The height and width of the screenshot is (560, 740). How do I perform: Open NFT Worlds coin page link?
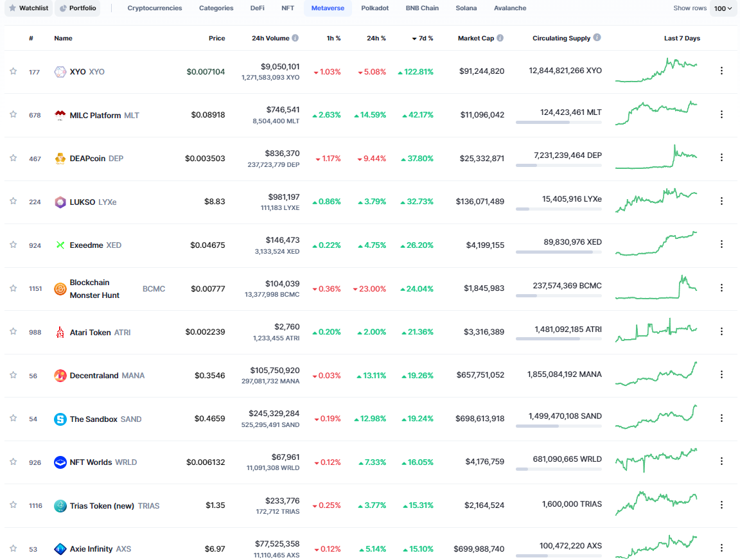pos(91,462)
